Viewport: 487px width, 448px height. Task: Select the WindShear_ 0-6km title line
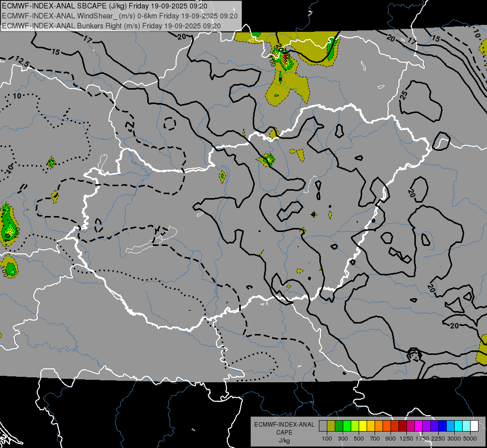pos(119,16)
